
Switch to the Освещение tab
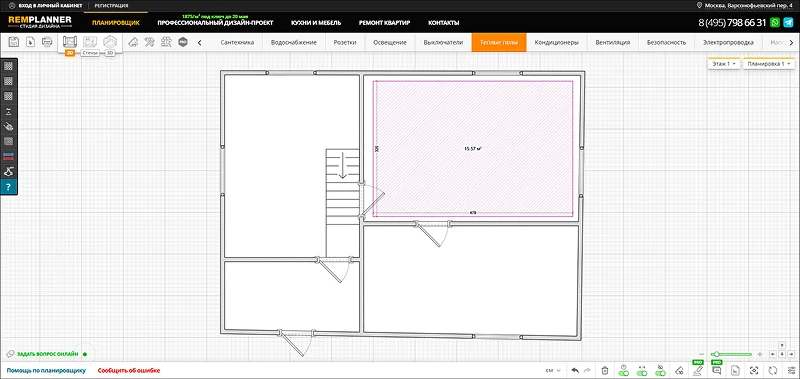tap(390, 42)
